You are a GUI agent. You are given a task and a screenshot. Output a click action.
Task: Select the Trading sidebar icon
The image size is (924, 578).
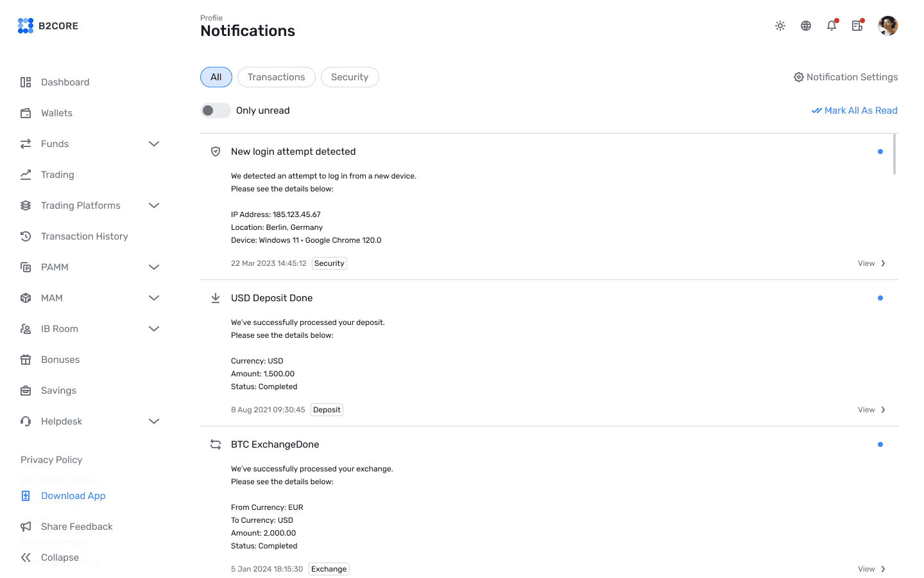point(25,174)
